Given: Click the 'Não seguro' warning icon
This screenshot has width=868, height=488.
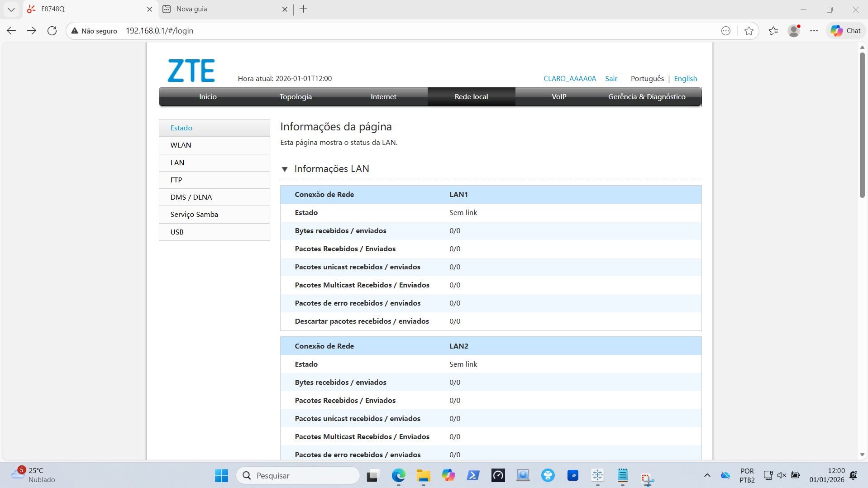Looking at the screenshot, I should 75,31.
